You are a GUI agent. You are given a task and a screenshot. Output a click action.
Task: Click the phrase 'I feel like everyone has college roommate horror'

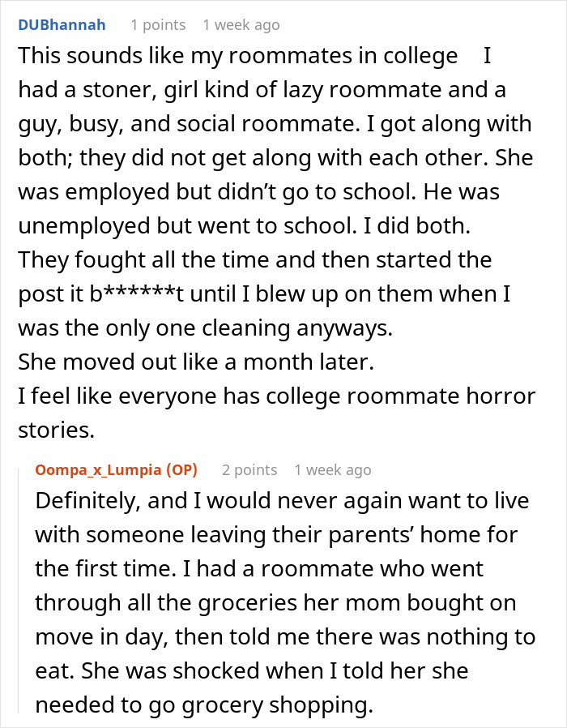click(x=276, y=397)
